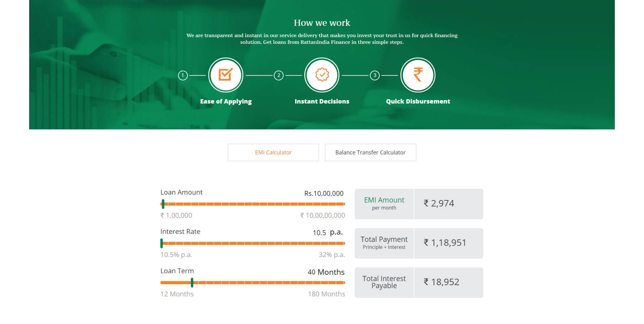Click the ₹ 1,00,000 minimum loan label
Viewport: 644px width, 324px height.
click(x=176, y=215)
